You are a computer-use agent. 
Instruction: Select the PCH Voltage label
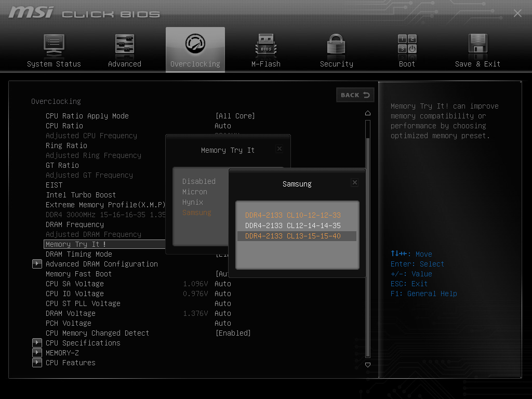(69, 323)
